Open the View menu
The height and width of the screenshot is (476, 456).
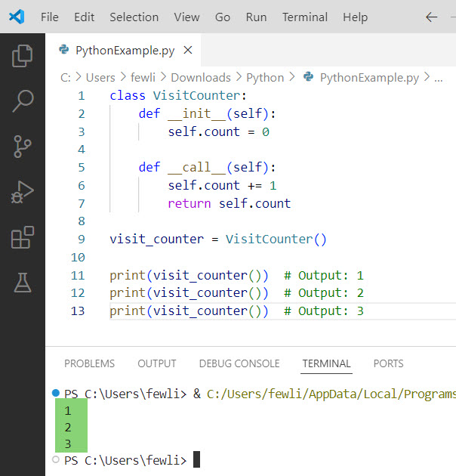[x=186, y=17]
